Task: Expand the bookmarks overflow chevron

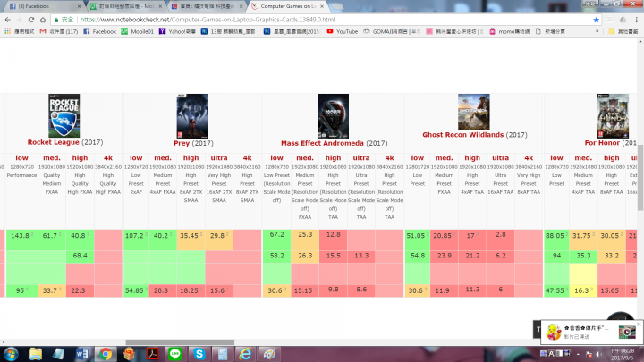Action: point(597,31)
